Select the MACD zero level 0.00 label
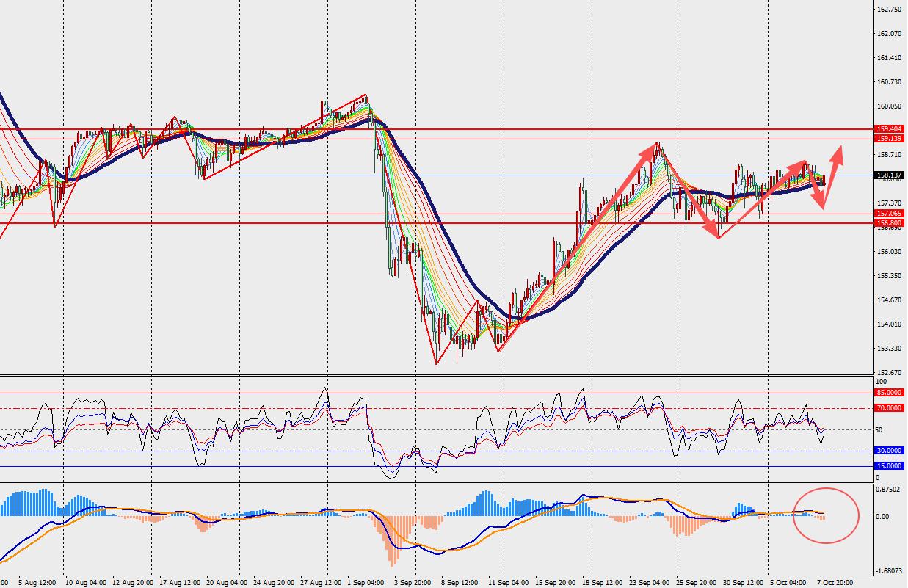The width and height of the screenshot is (908, 588). 884,517
